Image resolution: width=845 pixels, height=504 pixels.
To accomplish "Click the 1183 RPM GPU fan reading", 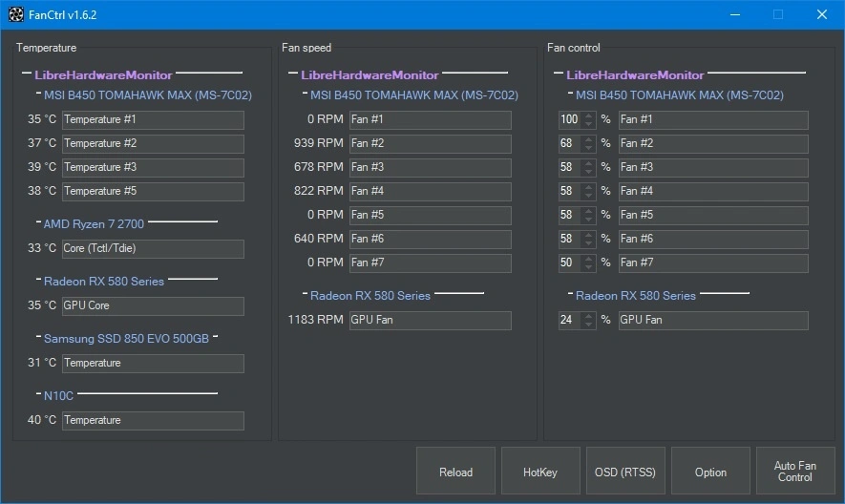I will pos(315,320).
